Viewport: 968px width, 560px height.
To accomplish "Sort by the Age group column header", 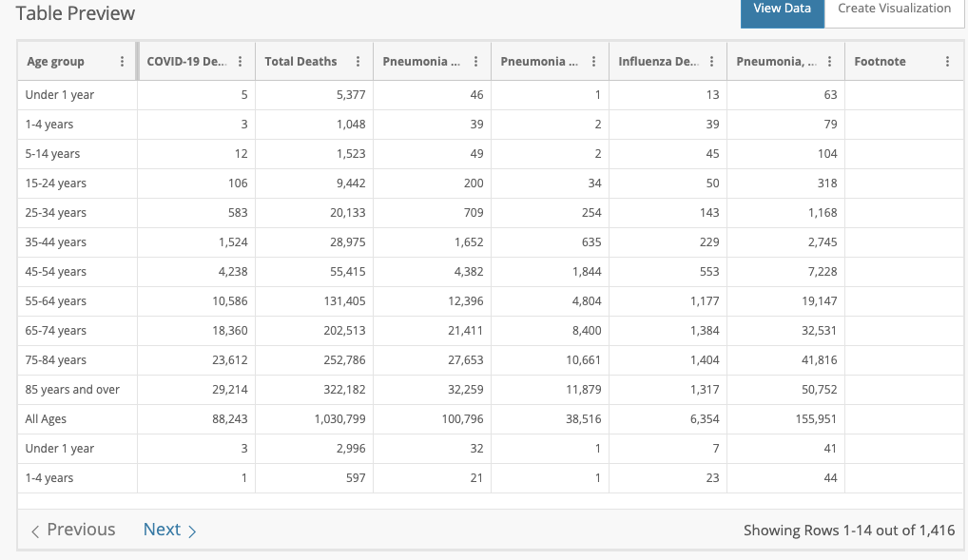I will (56, 62).
